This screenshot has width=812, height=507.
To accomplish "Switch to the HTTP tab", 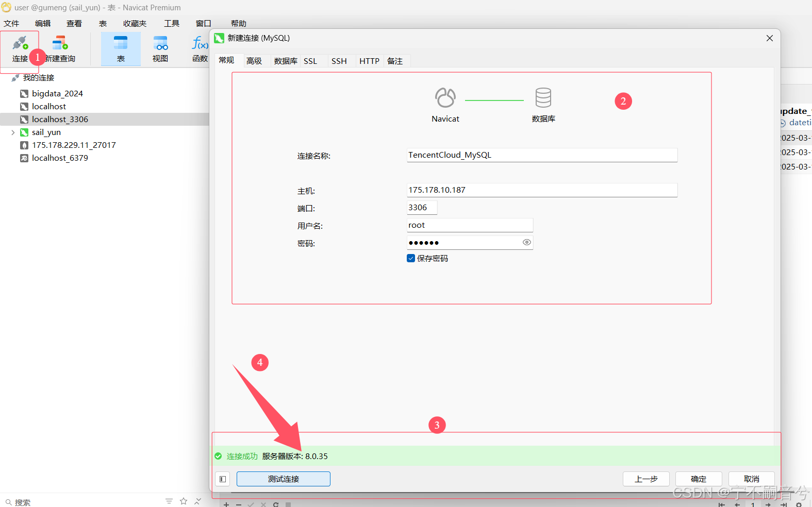I will [370, 61].
